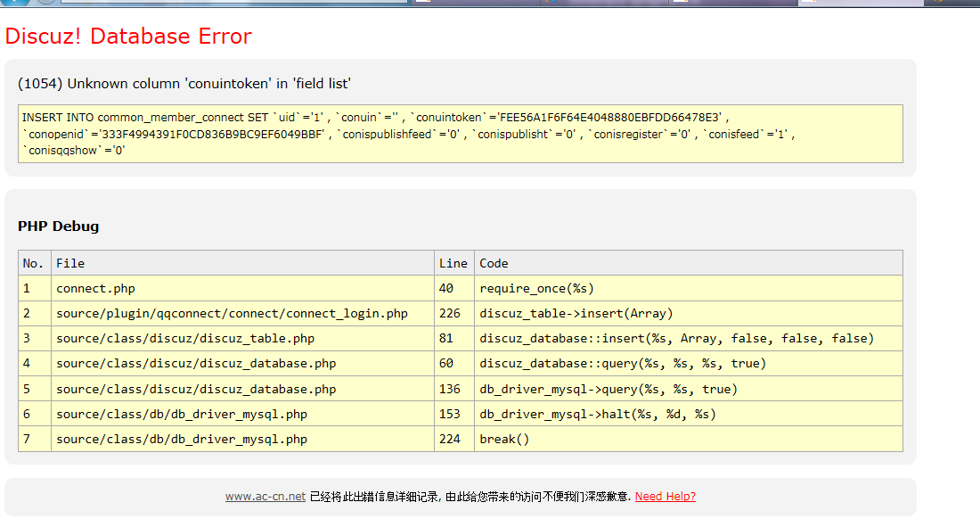Screen dimensions: 980x527
Task: Select the discuz_table.php file path
Action: 185,339
